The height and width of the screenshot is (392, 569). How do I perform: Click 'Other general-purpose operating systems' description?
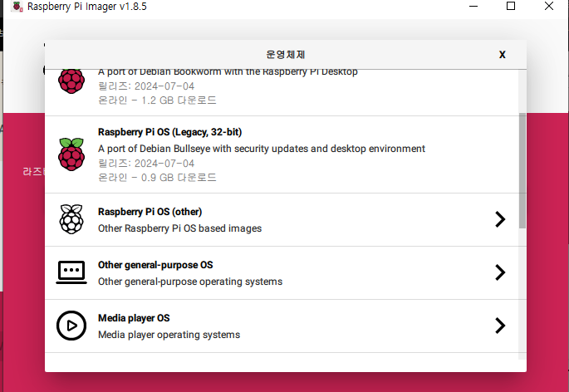tap(190, 282)
